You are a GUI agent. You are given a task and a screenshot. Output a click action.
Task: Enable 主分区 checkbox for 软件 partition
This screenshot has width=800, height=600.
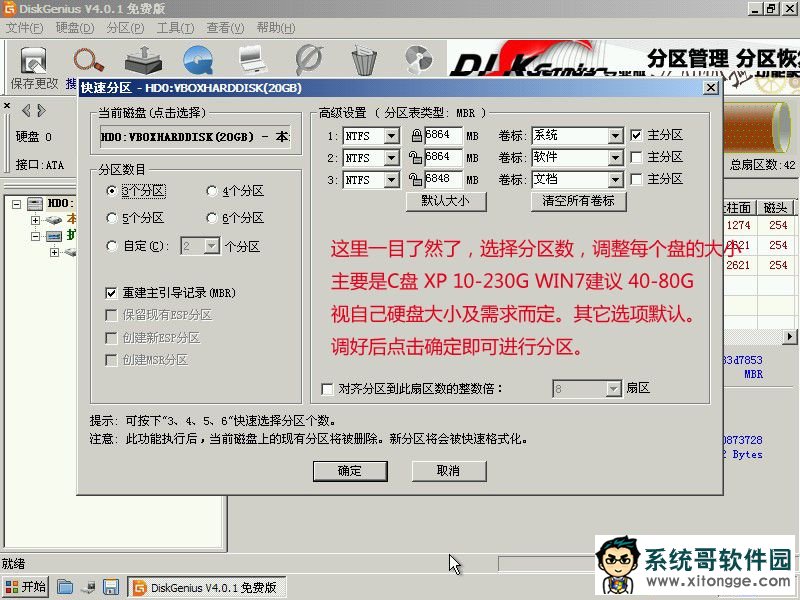[x=636, y=157]
